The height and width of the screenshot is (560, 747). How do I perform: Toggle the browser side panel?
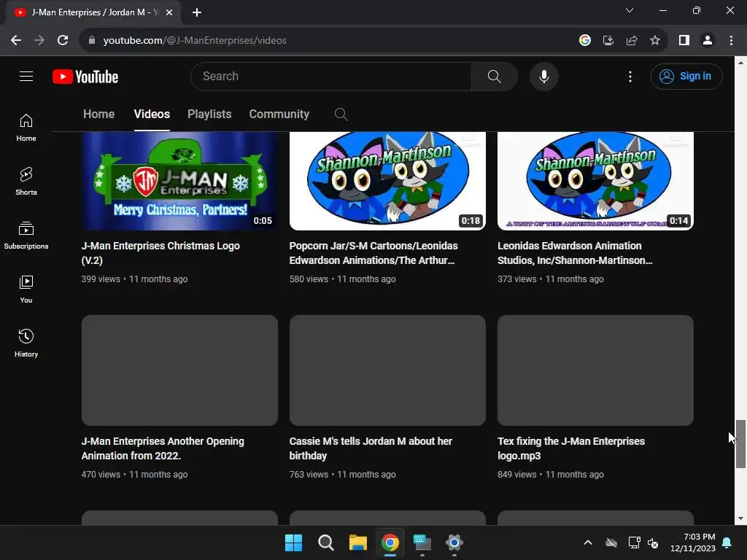tap(684, 41)
